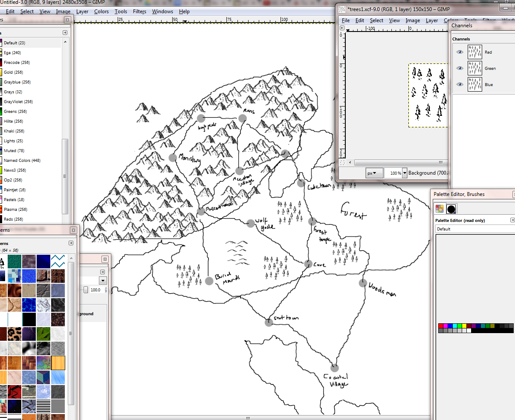Open the Colors menu in main window
Image resolution: width=515 pixels, height=420 pixels.
pos(101,12)
